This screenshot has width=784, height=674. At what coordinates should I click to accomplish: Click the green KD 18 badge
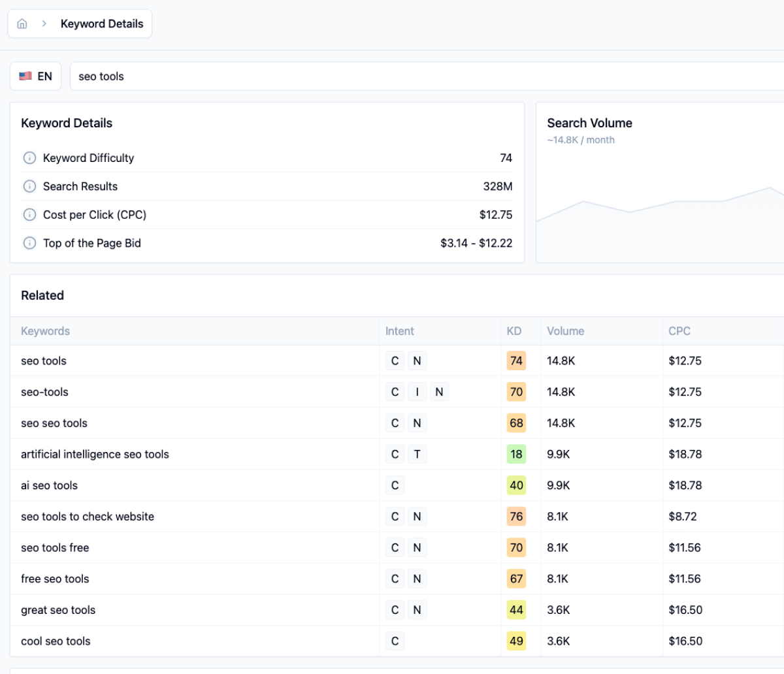click(x=516, y=455)
